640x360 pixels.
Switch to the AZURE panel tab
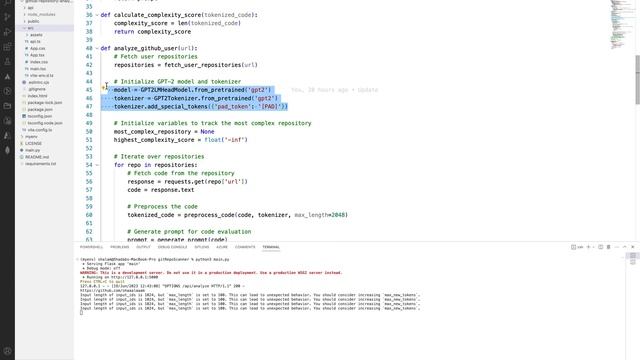point(222,247)
